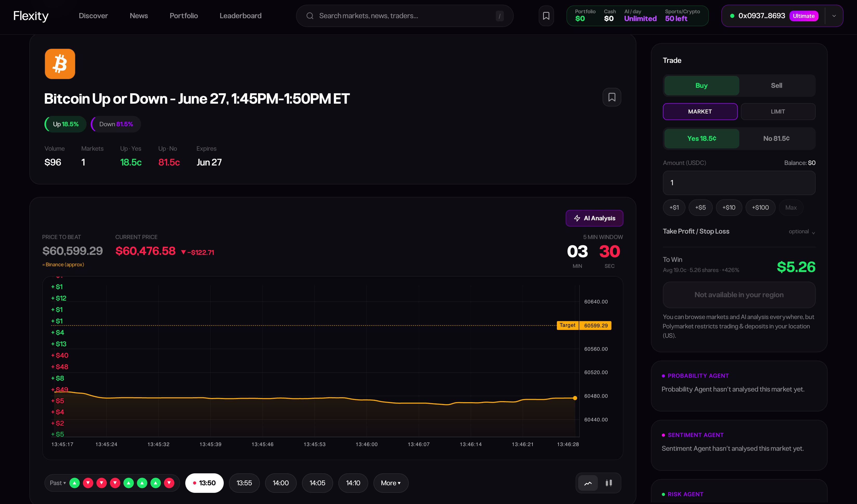
Task: Open saved markets via header bookmark icon
Action: 546,16
